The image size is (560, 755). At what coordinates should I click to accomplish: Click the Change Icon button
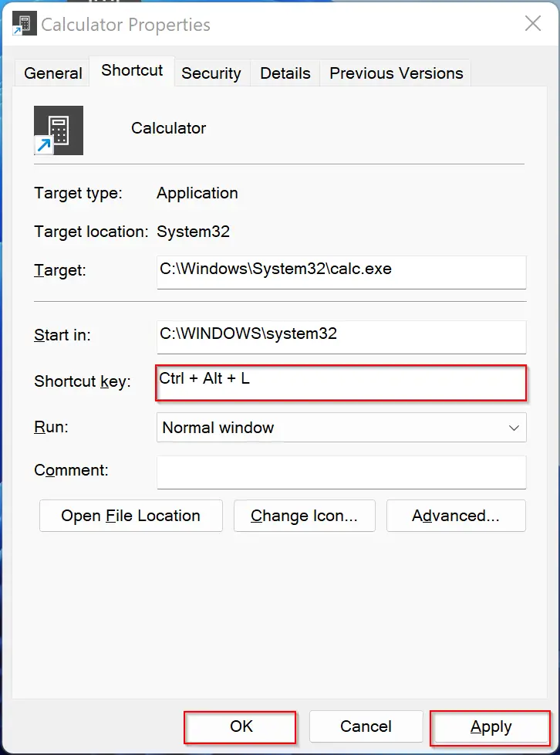click(x=305, y=516)
